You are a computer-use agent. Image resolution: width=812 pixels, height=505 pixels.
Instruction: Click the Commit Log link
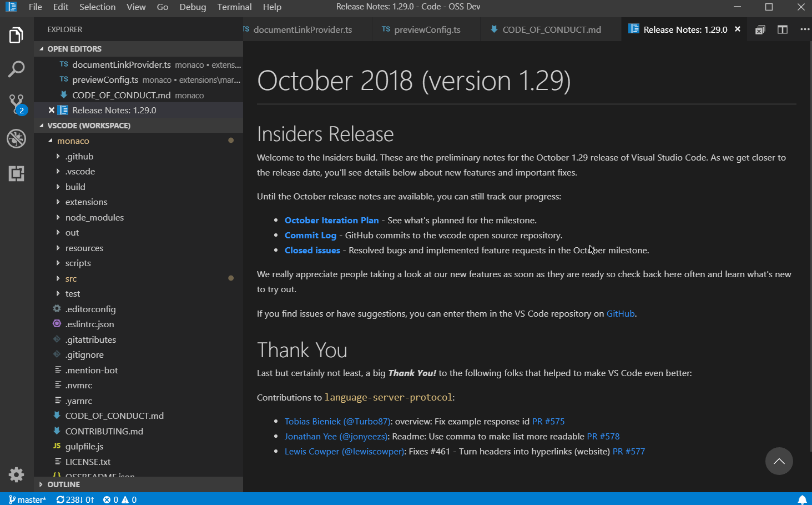pyautogui.click(x=310, y=235)
